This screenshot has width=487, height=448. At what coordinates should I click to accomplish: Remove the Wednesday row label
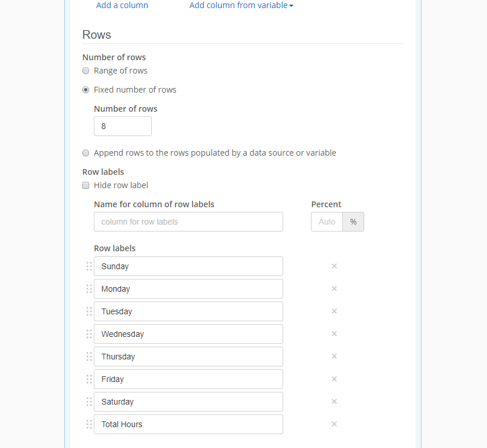(334, 334)
